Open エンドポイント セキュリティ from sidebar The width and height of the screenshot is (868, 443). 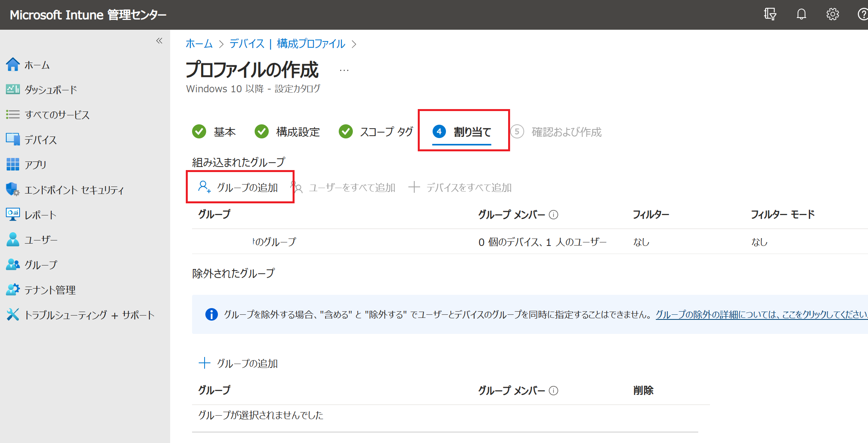[x=74, y=190]
